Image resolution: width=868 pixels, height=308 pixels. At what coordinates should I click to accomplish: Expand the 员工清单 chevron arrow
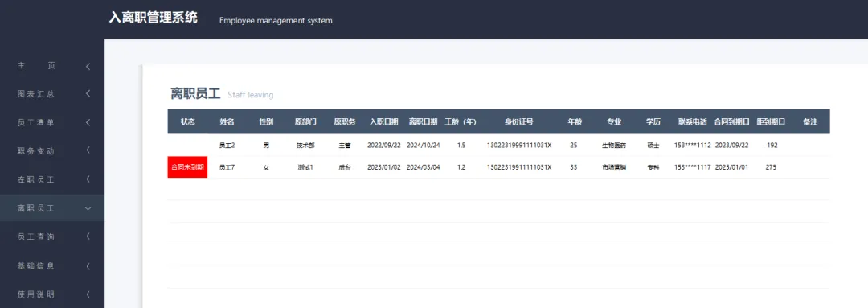(x=88, y=122)
